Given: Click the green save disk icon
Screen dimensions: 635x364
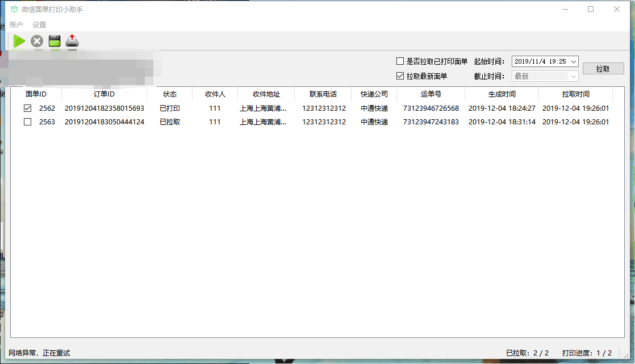Looking at the screenshot, I should [x=55, y=41].
